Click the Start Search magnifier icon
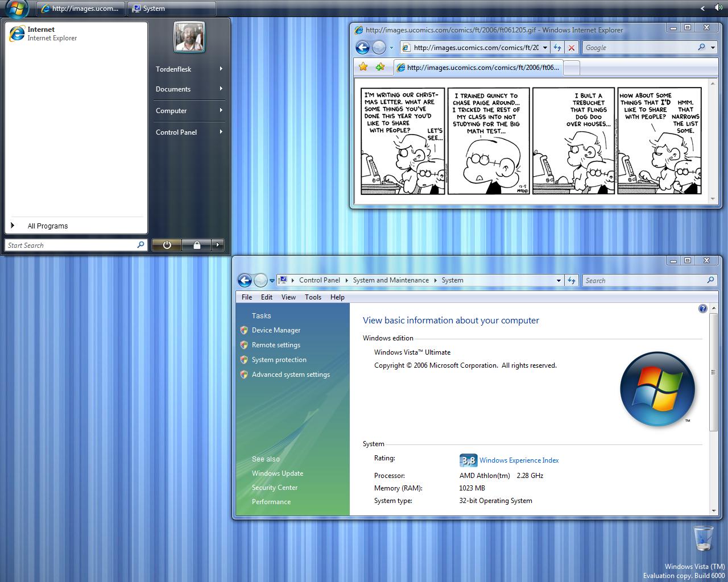 click(x=140, y=245)
